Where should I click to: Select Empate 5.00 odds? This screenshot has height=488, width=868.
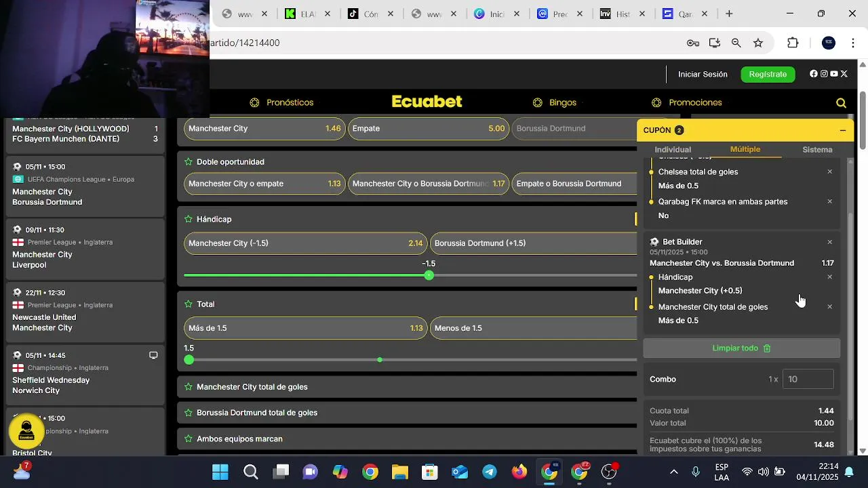coord(429,129)
